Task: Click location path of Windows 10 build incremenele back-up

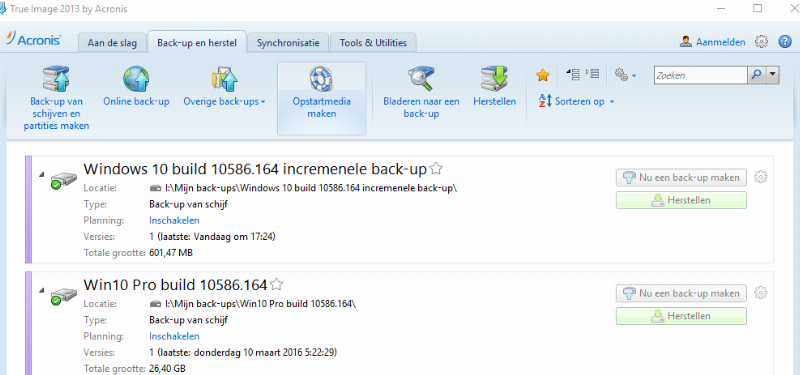Action: click(311, 188)
